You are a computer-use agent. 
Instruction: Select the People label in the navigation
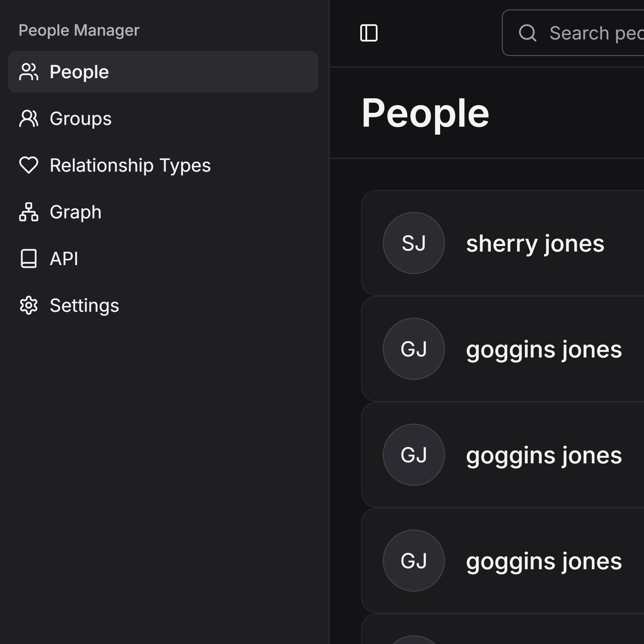(x=79, y=72)
